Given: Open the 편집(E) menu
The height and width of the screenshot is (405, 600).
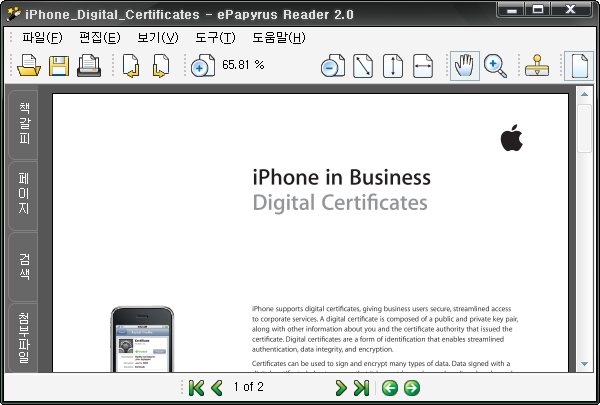Looking at the screenshot, I should [x=99, y=38].
